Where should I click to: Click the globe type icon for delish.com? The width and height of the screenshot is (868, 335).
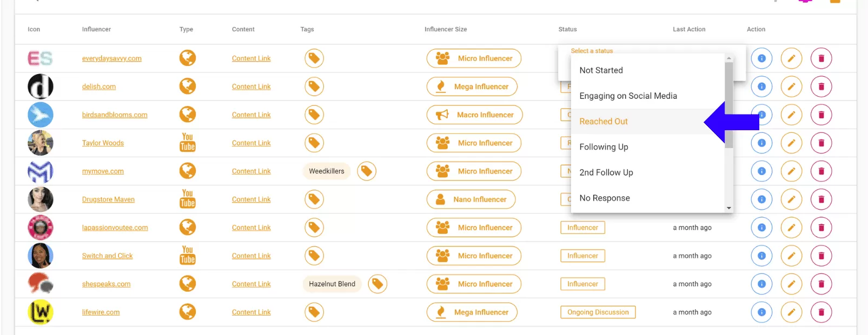pyautogui.click(x=188, y=86)
